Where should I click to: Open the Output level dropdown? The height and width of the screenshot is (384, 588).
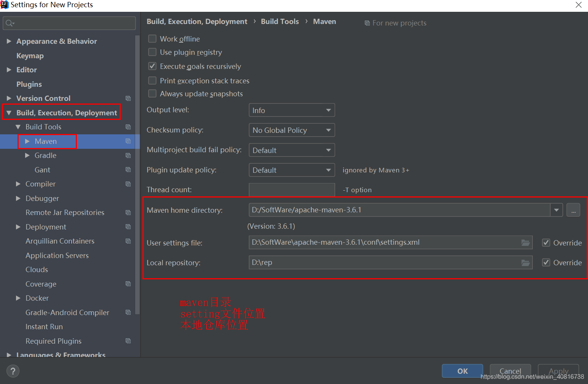(292, 110)
